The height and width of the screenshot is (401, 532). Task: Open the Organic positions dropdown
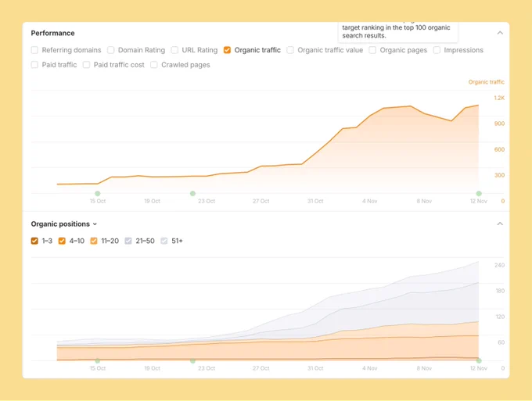pyautogui.click(x=64, y=224)
